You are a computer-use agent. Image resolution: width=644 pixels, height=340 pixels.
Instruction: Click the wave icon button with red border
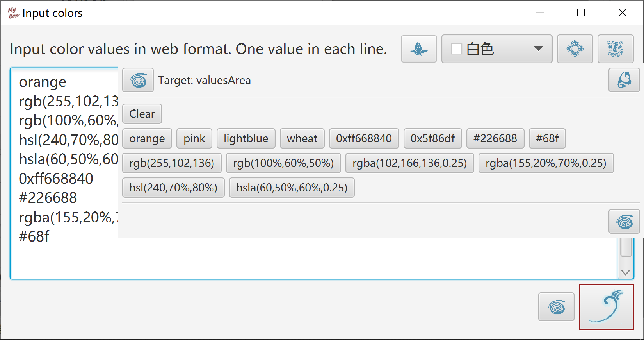point(607,307)
